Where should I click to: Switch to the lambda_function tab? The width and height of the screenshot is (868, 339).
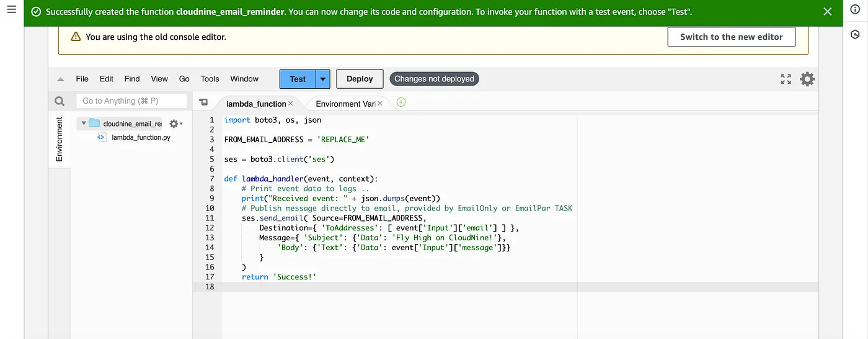tap(256, 104)
